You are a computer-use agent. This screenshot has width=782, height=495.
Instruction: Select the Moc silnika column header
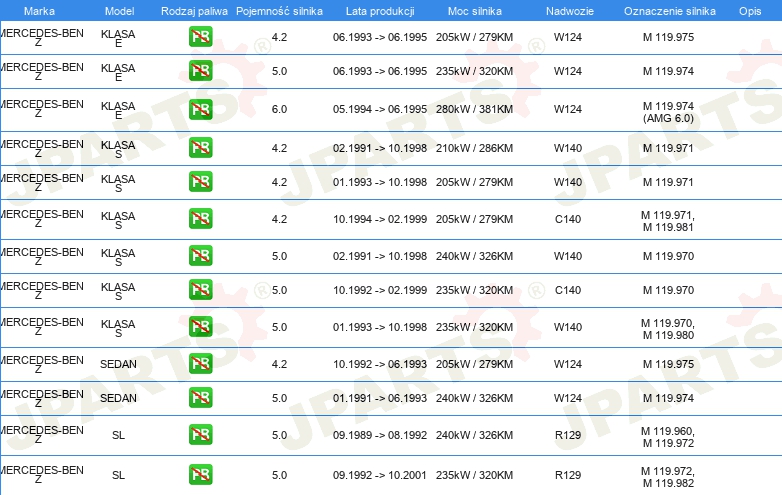tap(474, 11)
